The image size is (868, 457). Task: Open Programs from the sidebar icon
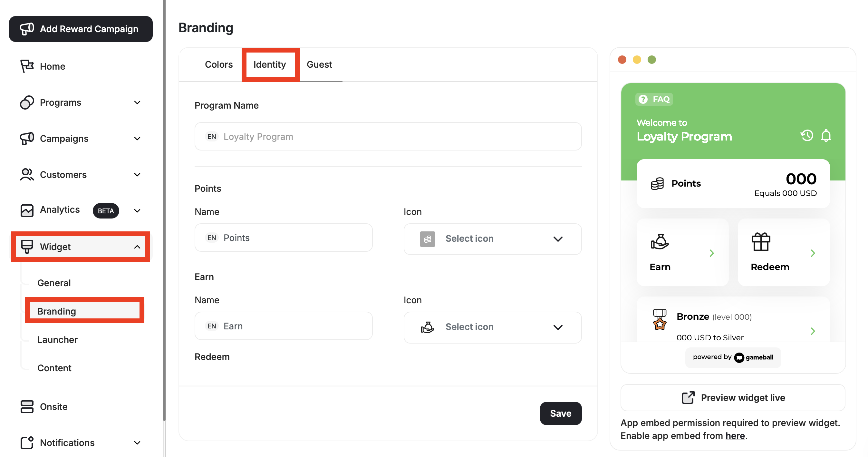tap(26, 102)
